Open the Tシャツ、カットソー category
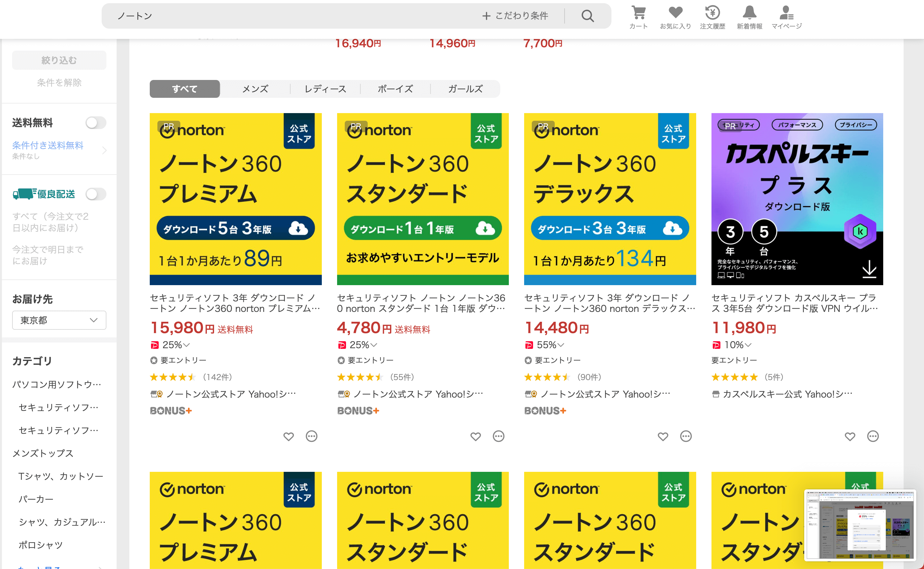Viewport: 924px width, 569px height. tap(61, 476)
